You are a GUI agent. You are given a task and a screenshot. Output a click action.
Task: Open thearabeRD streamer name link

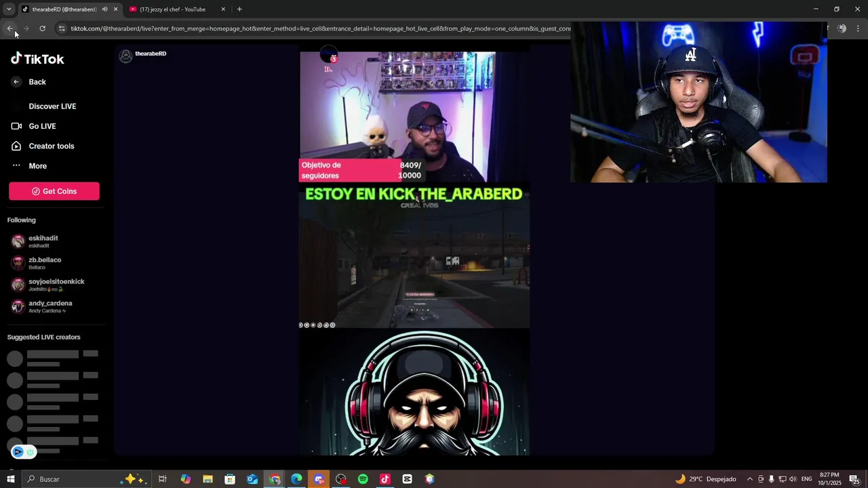tap(151, 54)
